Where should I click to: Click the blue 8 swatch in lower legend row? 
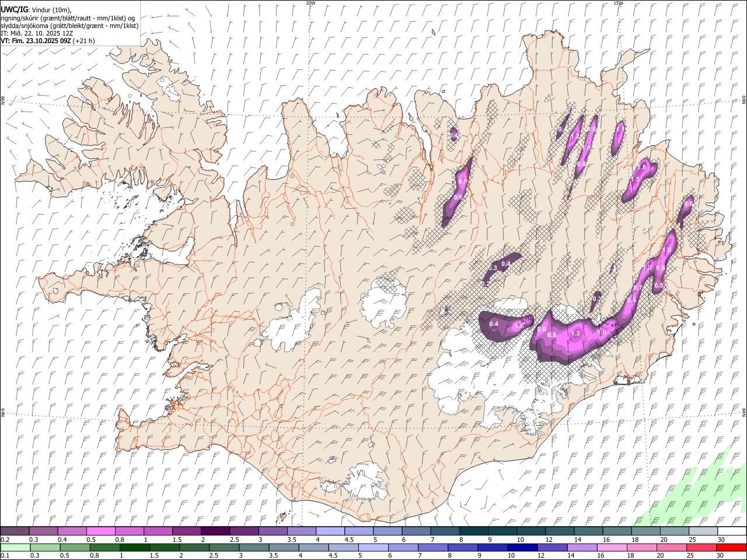point(463,548)
